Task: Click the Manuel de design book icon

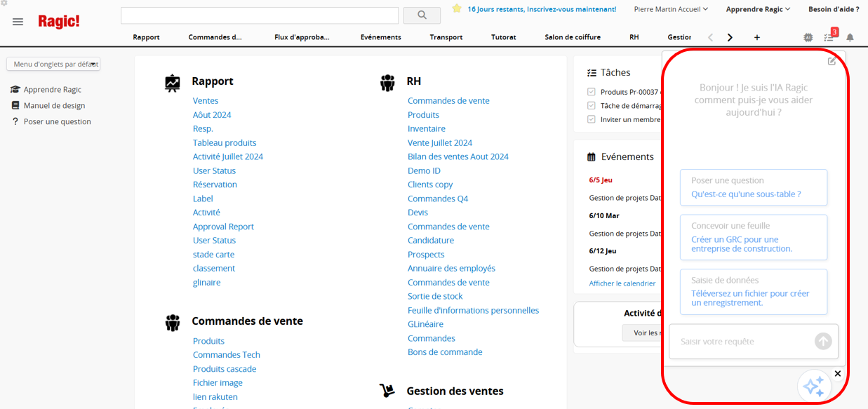Action: click(x=15, y=105)
